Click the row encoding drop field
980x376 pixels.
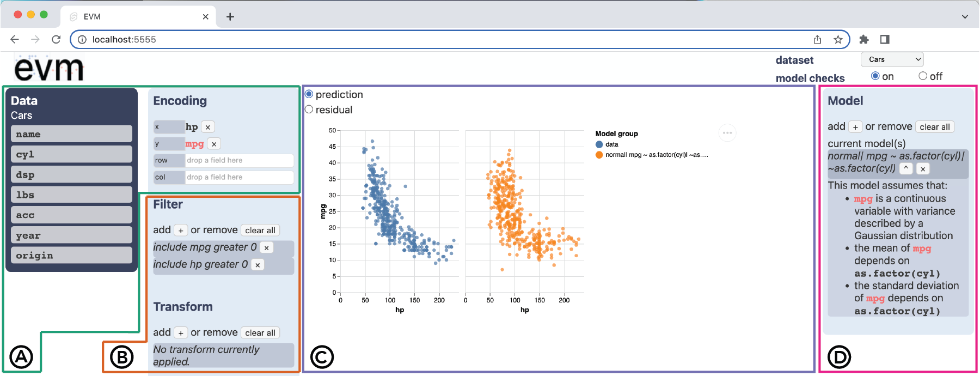[239, 160]
